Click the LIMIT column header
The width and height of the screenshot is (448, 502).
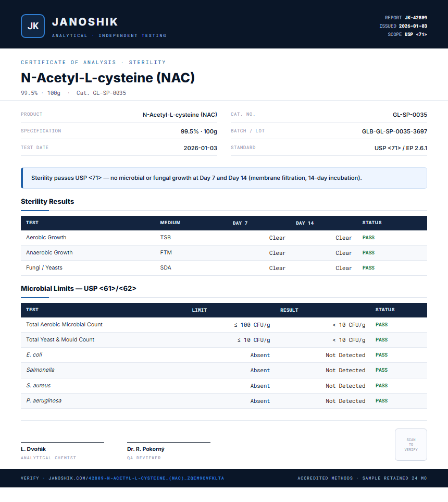tap(200, 310)
